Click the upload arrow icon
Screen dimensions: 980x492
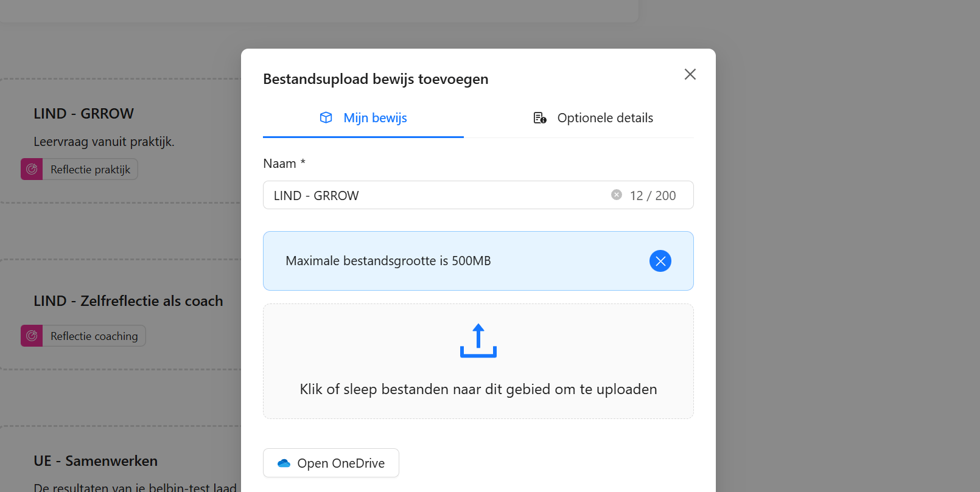[x=478, y=341]
